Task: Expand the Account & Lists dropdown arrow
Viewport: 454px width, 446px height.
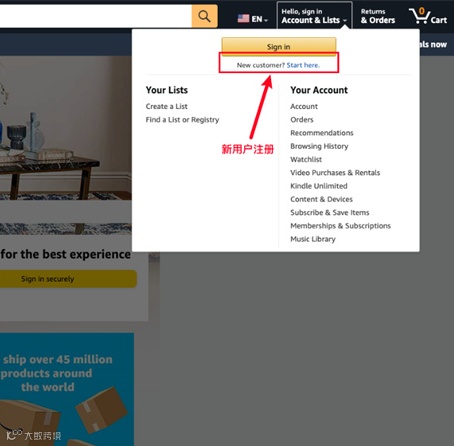Action: click(345, 21)
